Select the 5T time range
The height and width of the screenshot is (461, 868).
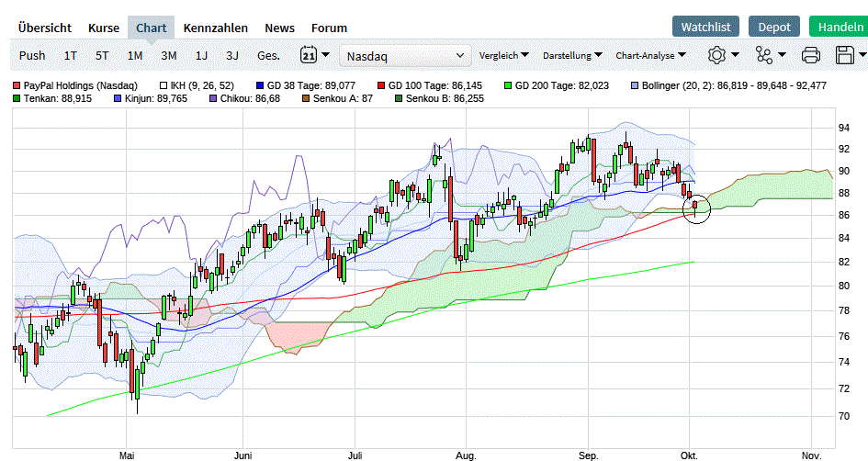pyautogui.click(x=102, y=55)
